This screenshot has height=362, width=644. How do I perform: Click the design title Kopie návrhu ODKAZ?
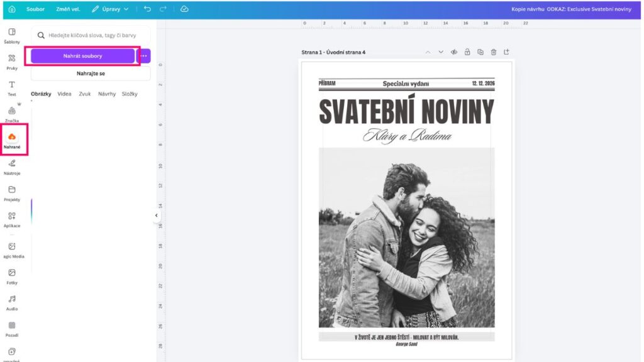[571, 9]
